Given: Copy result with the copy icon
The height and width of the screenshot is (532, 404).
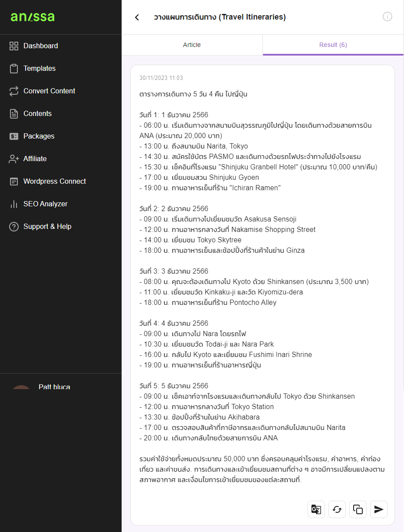Looking at the screenshot, I should [x=358, y=509].
